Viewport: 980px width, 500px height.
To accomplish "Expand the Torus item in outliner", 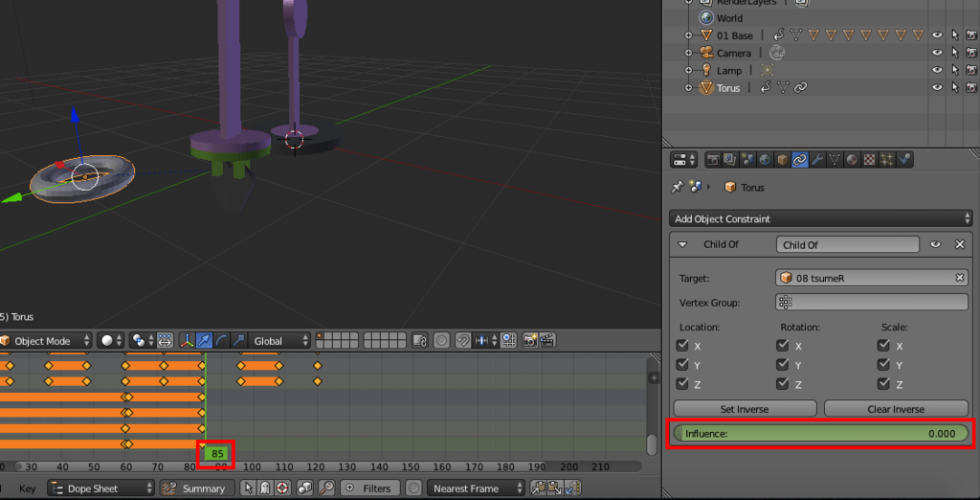I will [689, 87].
